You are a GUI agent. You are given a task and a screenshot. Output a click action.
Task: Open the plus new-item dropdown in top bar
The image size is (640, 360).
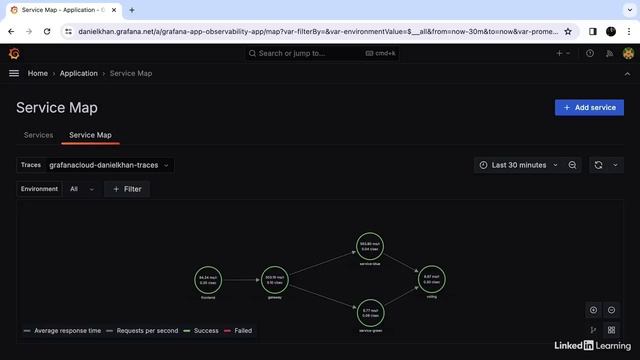point(563,53)
